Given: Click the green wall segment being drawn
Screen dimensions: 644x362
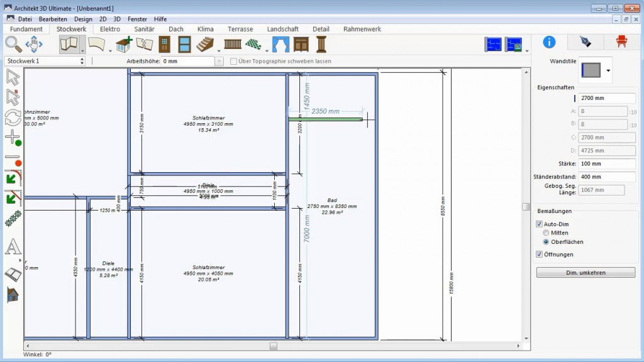Looking at the screenshot, I should [325, 119].
